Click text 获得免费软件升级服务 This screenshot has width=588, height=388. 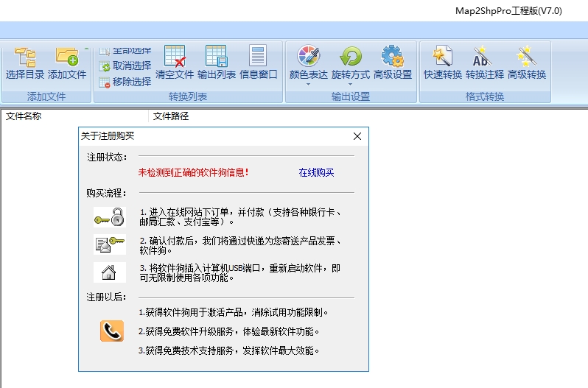click(x=189, y=331)
